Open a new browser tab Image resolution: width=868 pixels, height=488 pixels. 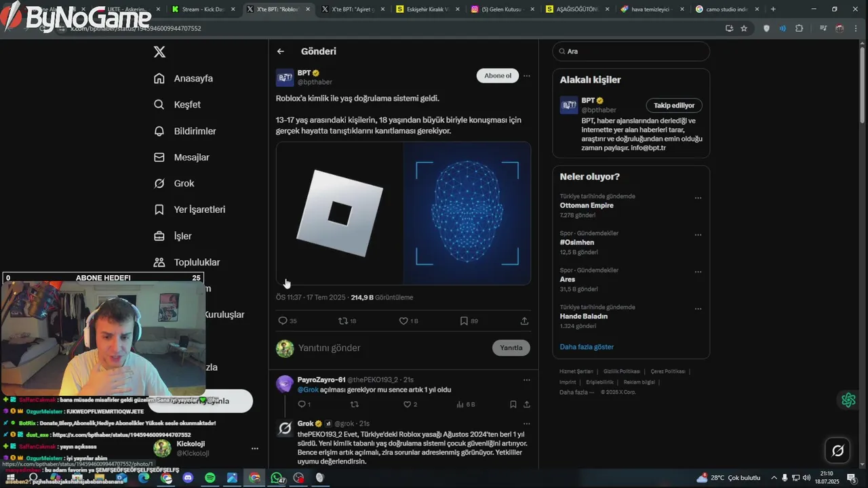(x=773, y=9)
